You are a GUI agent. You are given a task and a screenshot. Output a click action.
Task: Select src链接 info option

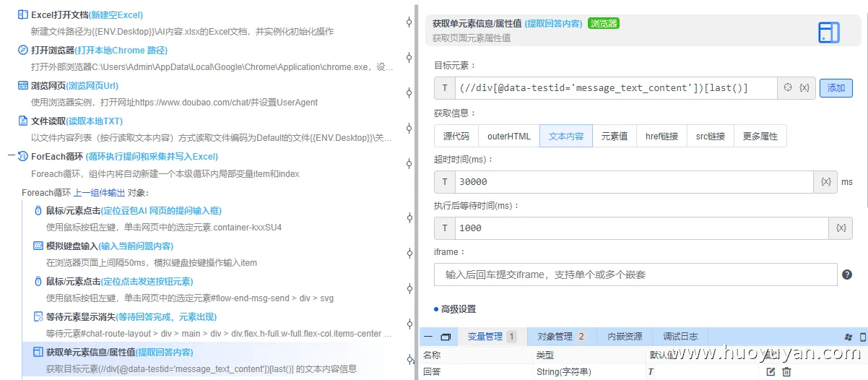pyautogui.click(x=710, y=136)
